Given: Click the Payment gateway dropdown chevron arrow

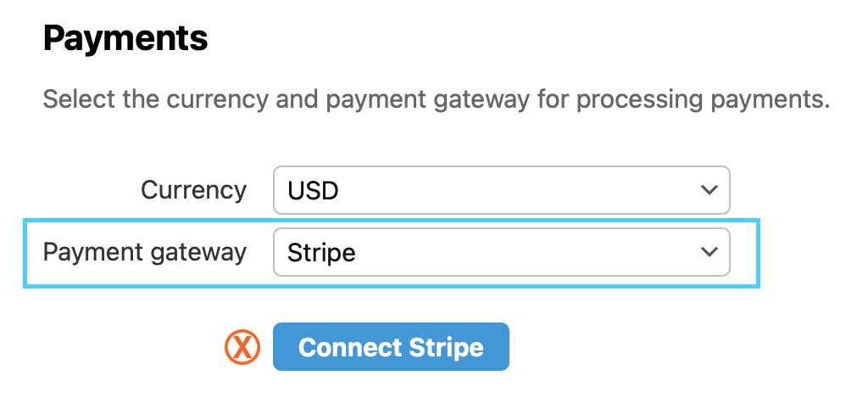Looking at the screenshot, I should (709, 252).
